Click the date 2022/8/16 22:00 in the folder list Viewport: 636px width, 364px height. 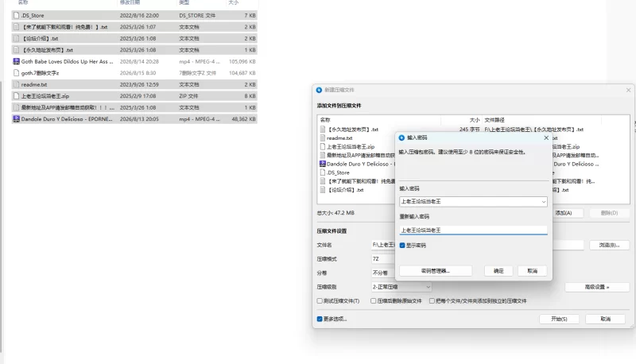point(139,15)
